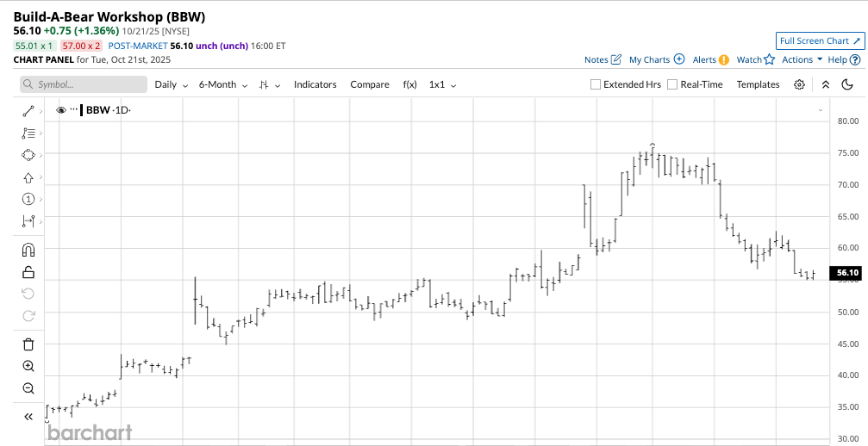Click the Symbol search field

[84, 84]
